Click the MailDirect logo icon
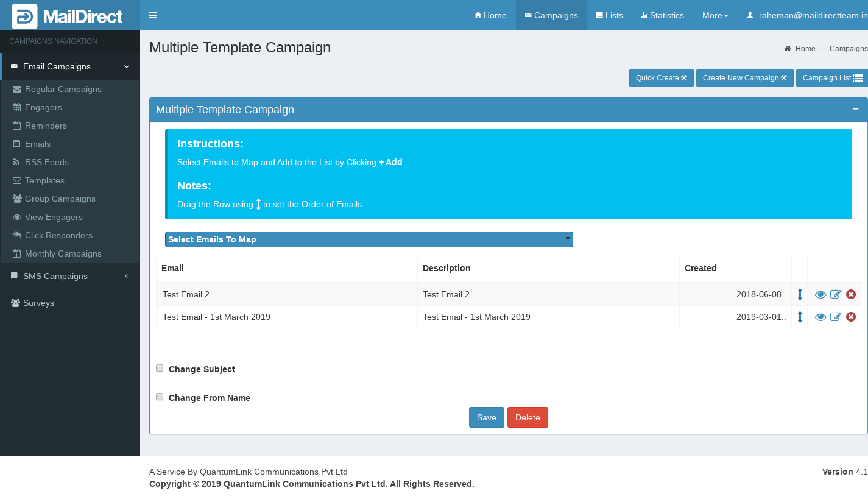 (x=24, y=16)
